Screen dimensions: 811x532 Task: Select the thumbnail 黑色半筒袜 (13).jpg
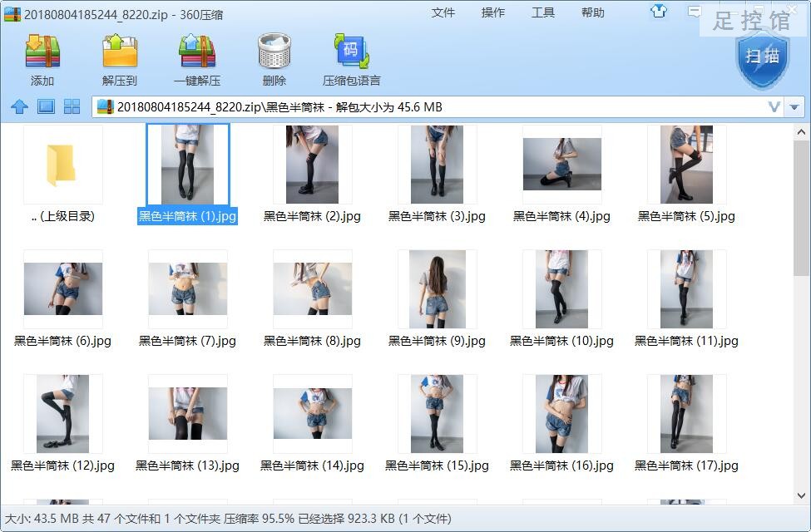188,414
